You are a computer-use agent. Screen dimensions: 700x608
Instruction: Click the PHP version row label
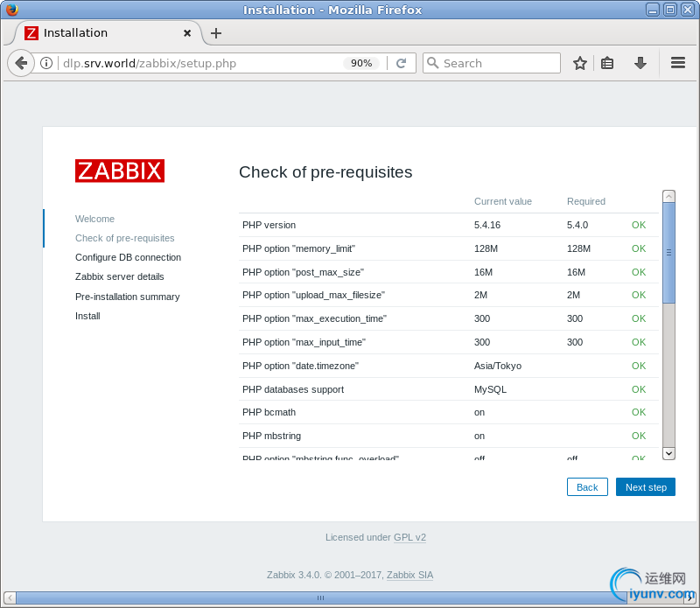click(269, 225)
